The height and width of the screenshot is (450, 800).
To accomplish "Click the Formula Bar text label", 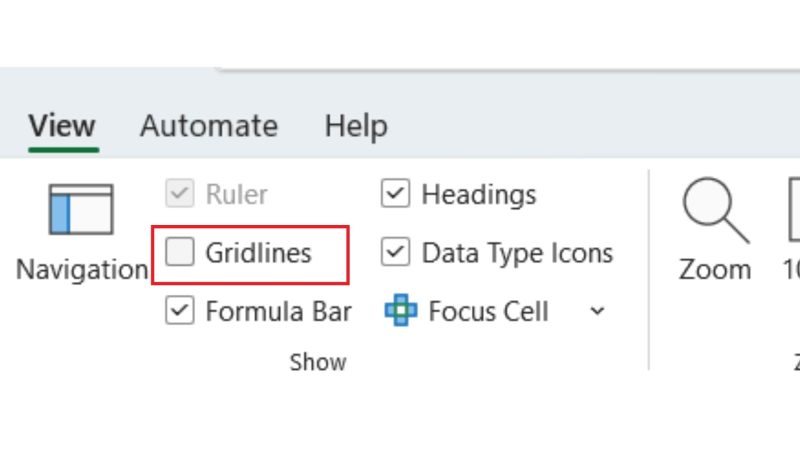I will (279, 311).
